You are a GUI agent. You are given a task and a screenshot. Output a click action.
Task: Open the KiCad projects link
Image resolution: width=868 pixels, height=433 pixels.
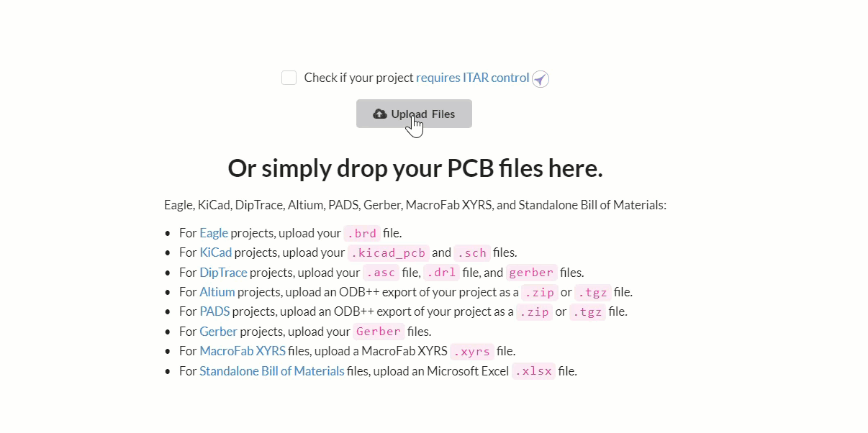(x=215, y=252)
